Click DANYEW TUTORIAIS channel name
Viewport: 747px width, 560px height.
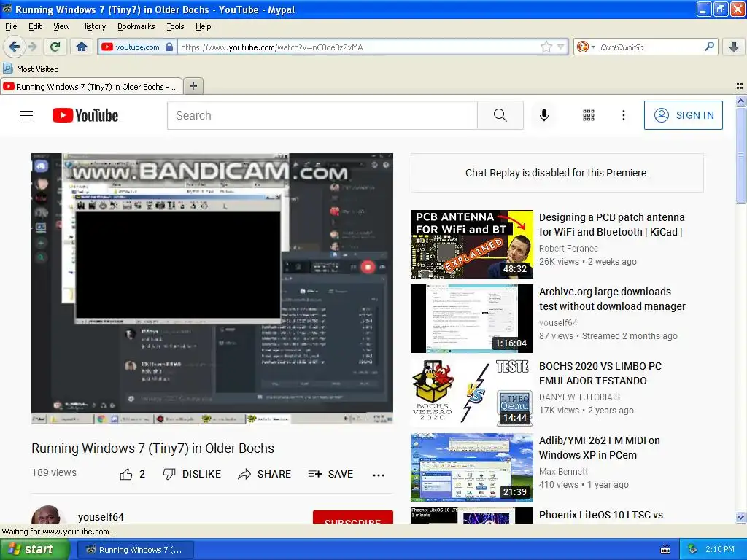coord(579,397)
